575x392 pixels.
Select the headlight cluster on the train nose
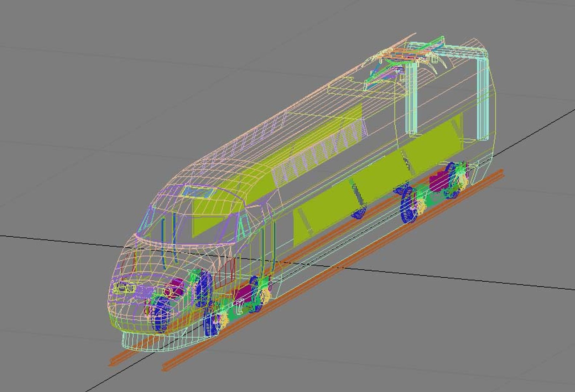[x=124, y=288]
